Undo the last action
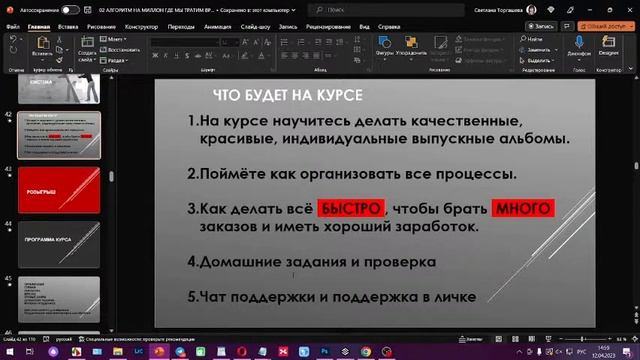640x360 pixels. tap(13, 39)
